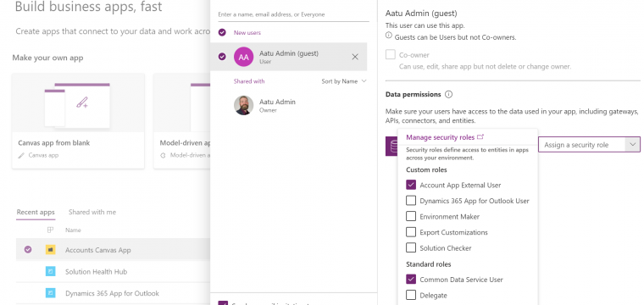644x305 pixels.
Task: Check the Environment Maker role
Action: 411,216
